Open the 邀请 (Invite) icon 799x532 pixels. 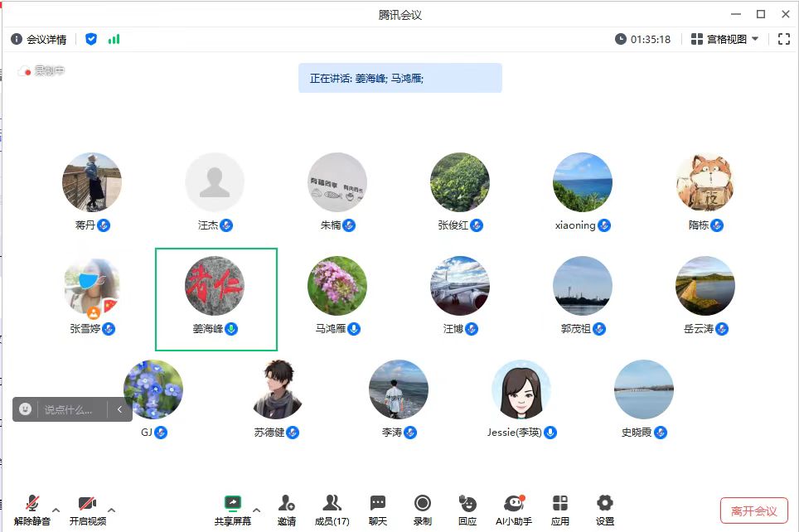point(286,509)
